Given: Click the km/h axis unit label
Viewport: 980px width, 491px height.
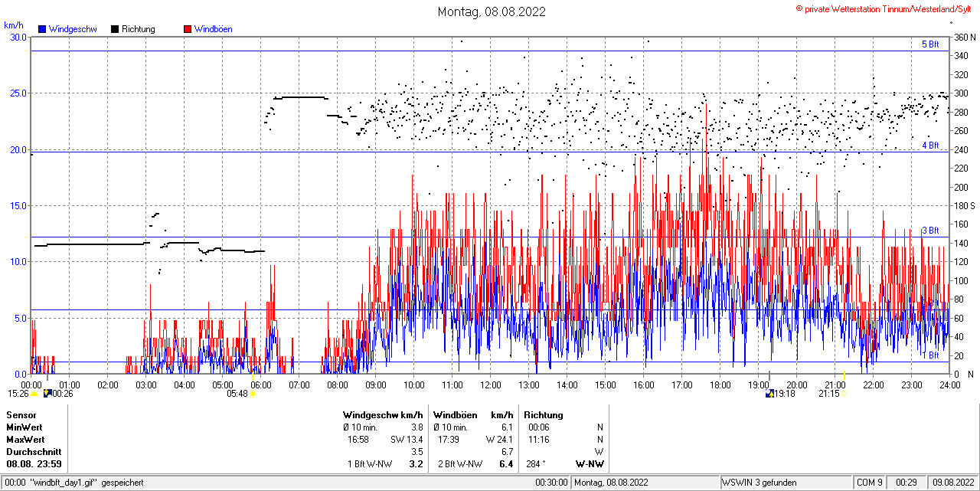Looking at the screenshot, I should tap(14, 25).
